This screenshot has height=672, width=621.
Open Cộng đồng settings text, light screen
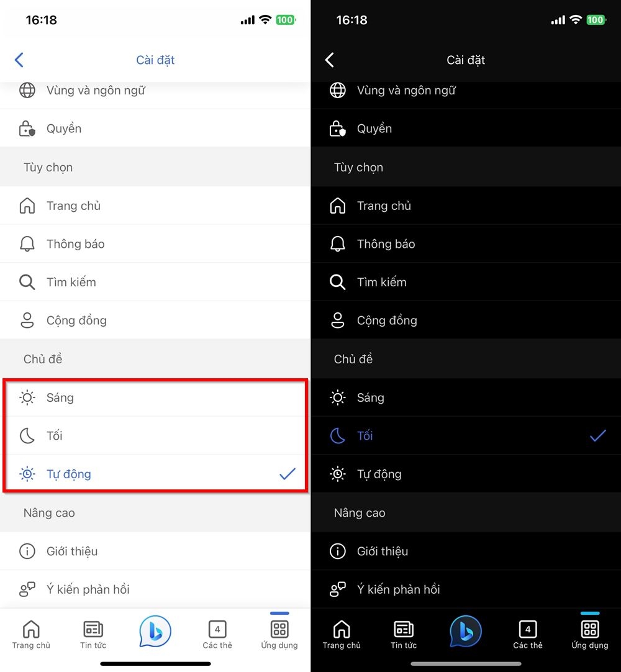(x=77, y=320)
